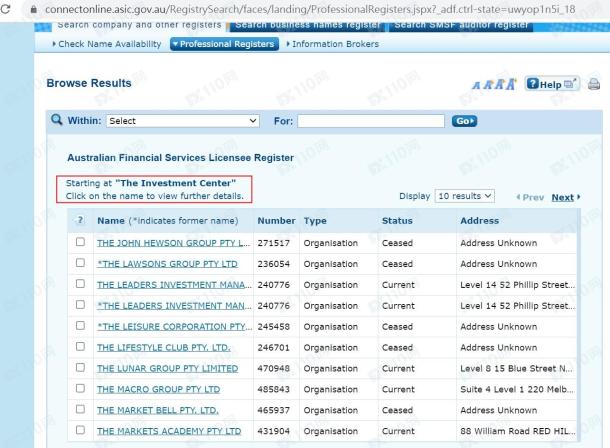
Task: Click the question mark column header icon
Action: coord(80,220)
